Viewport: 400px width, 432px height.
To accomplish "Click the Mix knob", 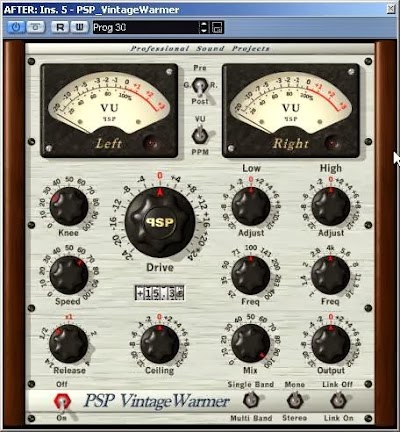I will pyautogui.click(x=251, y=344).
